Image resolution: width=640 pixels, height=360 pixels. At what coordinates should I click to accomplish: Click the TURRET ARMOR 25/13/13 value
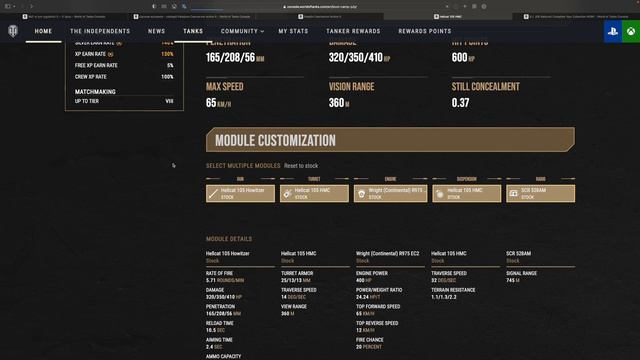(296, 280)
